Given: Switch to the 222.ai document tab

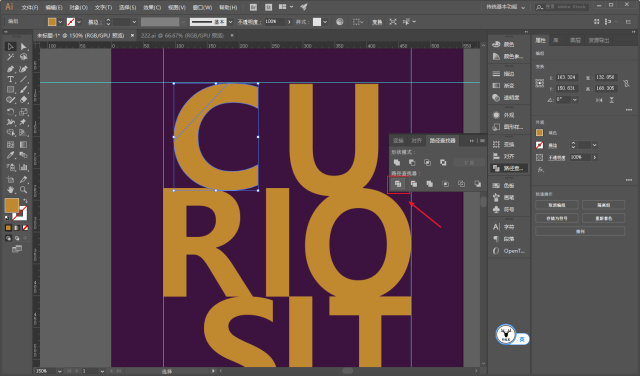Looking at the screenshot, I should pyautogui.click(x=182, y=36).
